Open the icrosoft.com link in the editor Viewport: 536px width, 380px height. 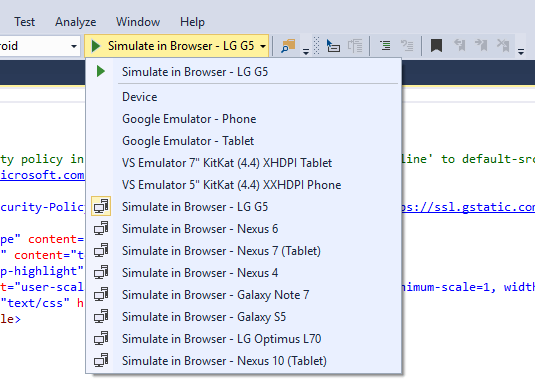tap(42, 175)
